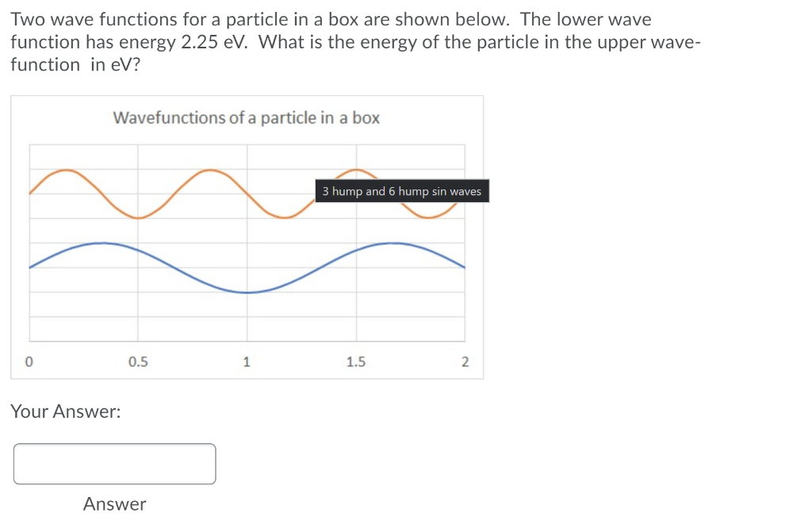Click the answer input field
The height and width of the screenshot is (524, 812).
(x=114, y=464)
